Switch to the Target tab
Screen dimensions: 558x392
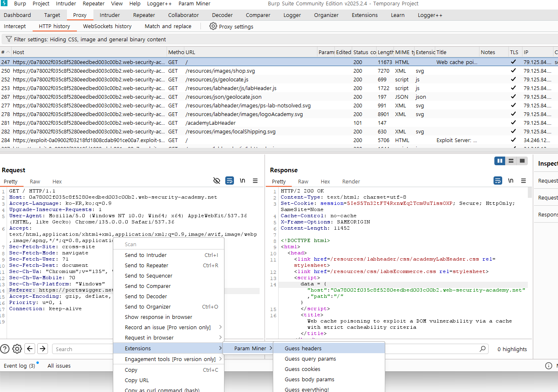coord(52,15)
